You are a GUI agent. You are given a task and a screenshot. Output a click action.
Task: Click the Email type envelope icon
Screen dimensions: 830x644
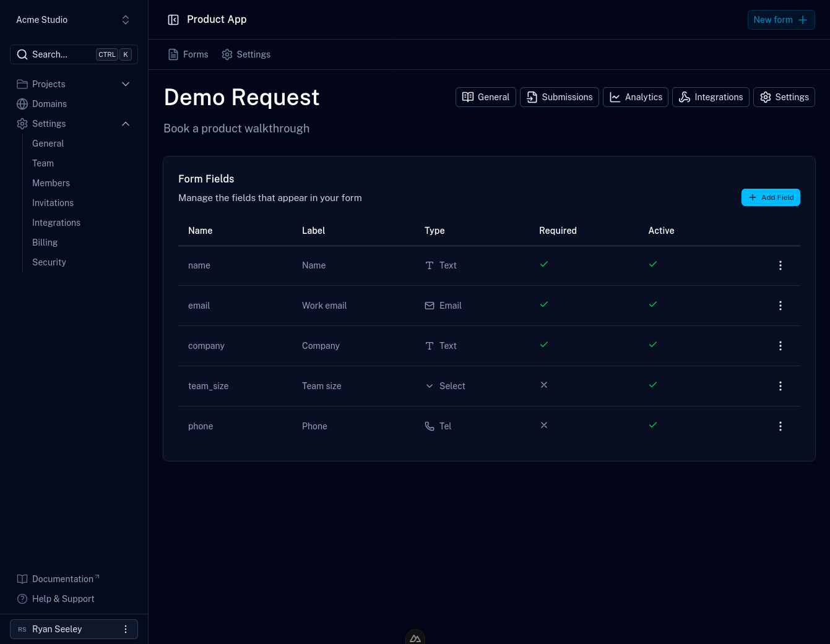pyautogui.click(x=430, y=306)
